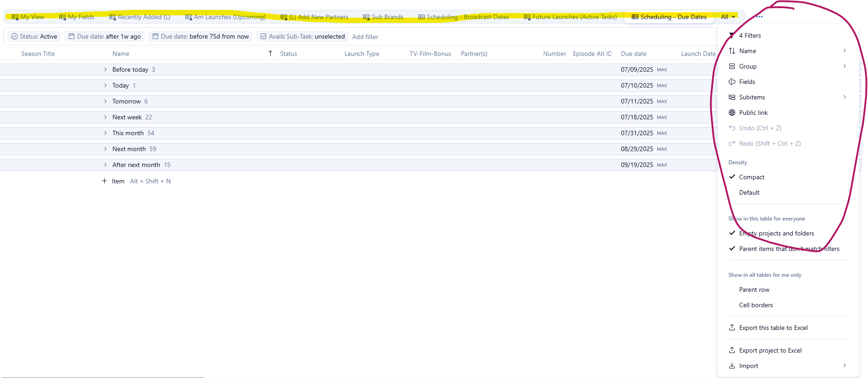The image size is (868, 378).
Task: Open Future Launches (Active Tasks) tab
Action: point(570,17)
